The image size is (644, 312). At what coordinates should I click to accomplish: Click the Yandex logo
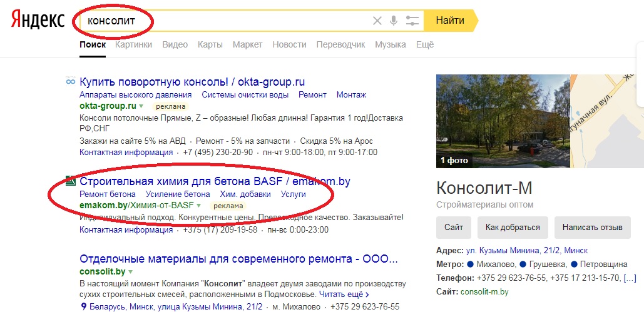point(38,21)
